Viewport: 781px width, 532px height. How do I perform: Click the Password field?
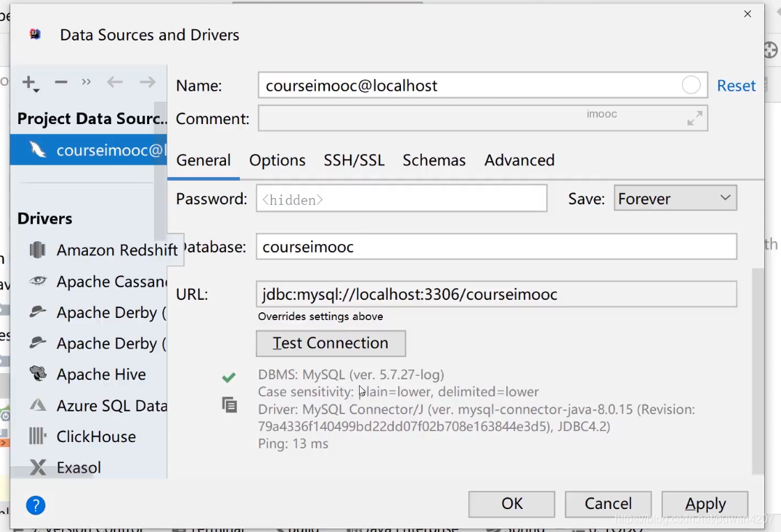tap(402, 198)
